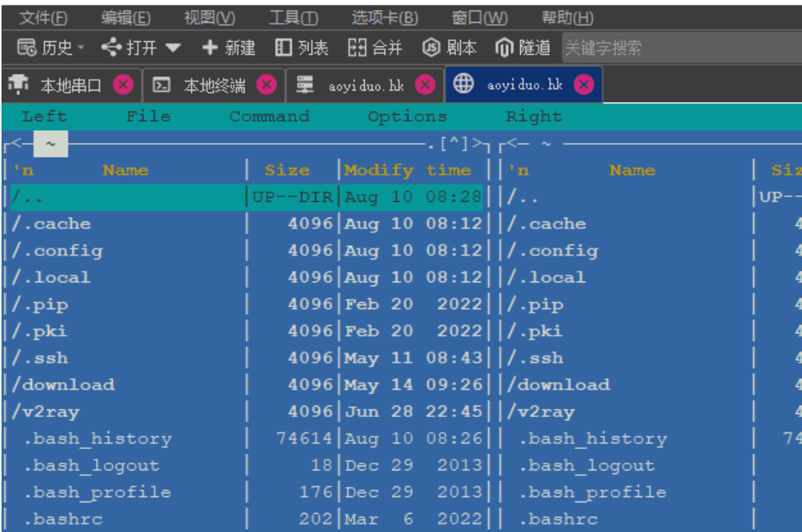Image resolution: width=802 pixels, height=532 pixels.
Task: Select the /v2ray directory in left panel
Action: (x=46, y=412)
